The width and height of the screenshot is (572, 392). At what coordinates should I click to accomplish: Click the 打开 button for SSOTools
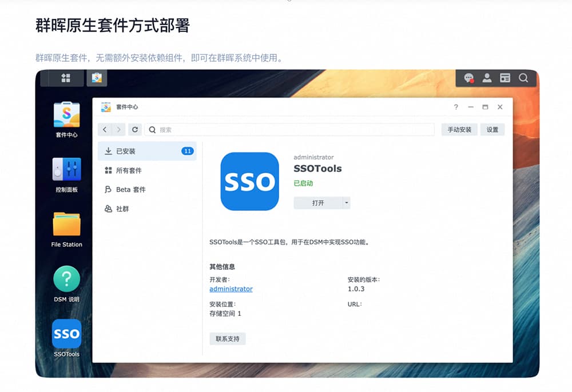click(x=317, y=203)
